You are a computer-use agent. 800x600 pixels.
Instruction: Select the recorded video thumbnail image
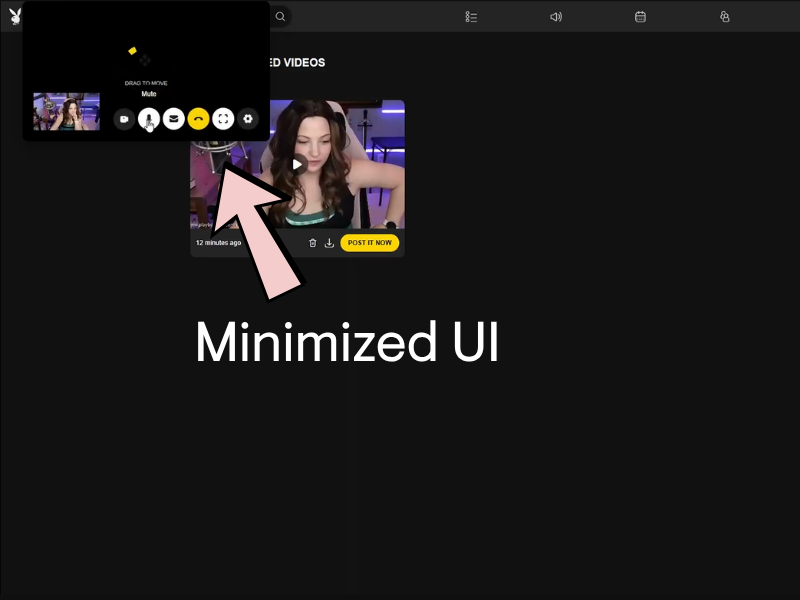tap(297, 164)
